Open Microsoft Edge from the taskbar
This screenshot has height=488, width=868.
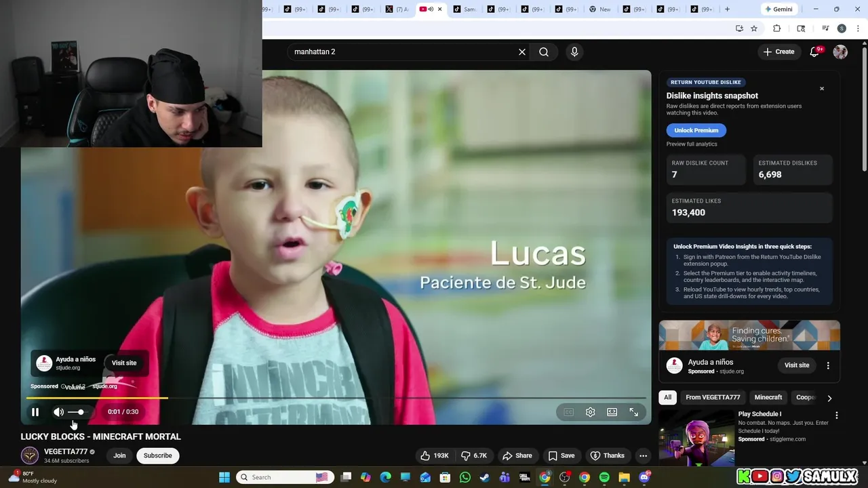(385, 477)
